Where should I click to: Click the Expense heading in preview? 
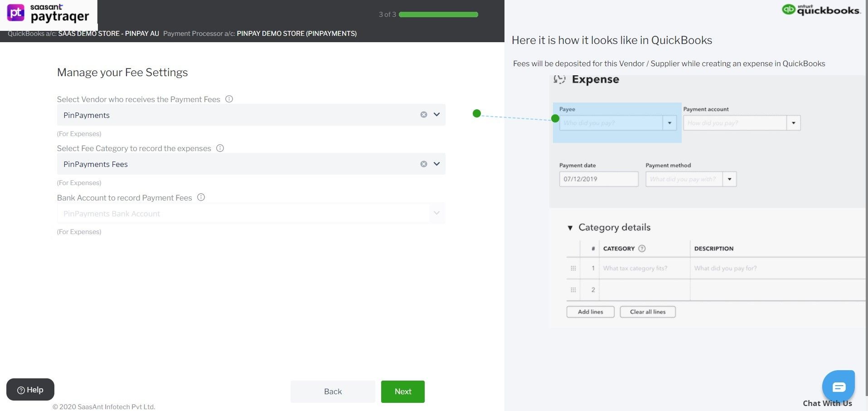[595, 79]
